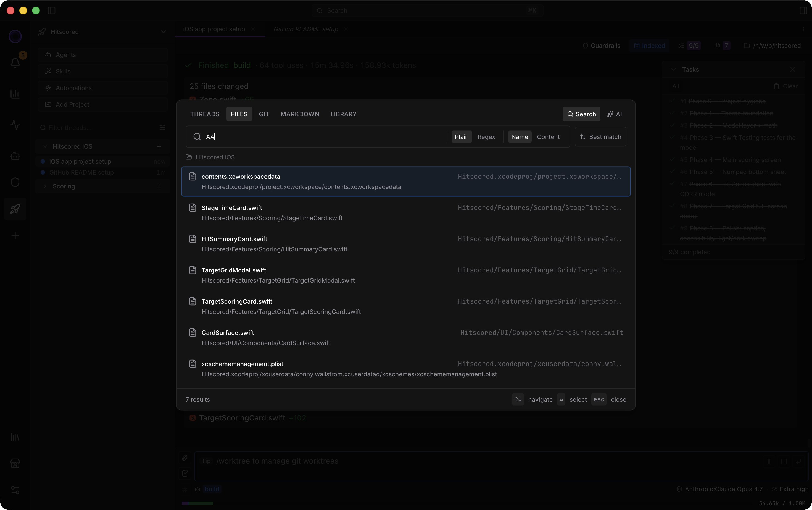Open Automations in the sidebar
This screenshot has height=510, width=812.
[x=103, y=88]
